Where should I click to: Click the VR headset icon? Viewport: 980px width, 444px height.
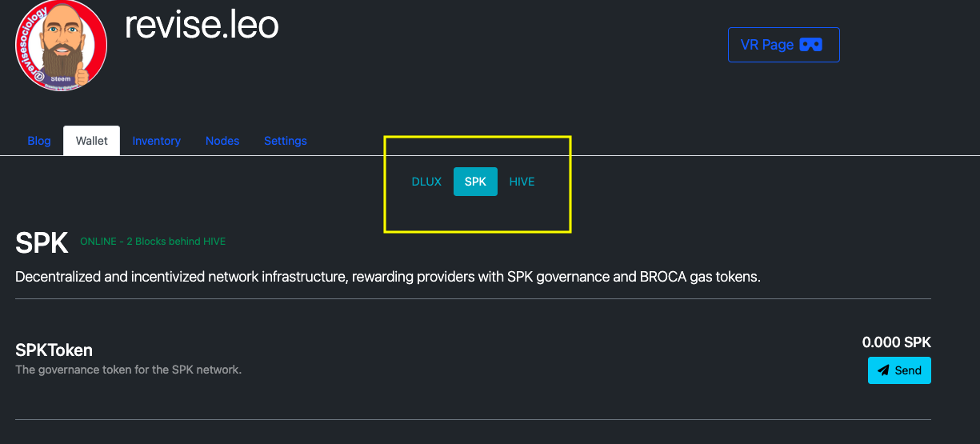(x=810, y=45)
